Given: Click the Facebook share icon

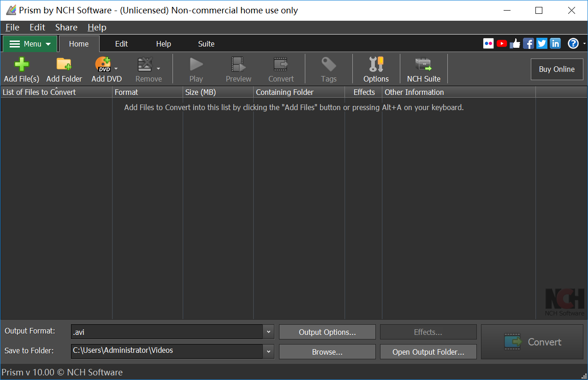Looking at the screenshot, I should (529, 44).
